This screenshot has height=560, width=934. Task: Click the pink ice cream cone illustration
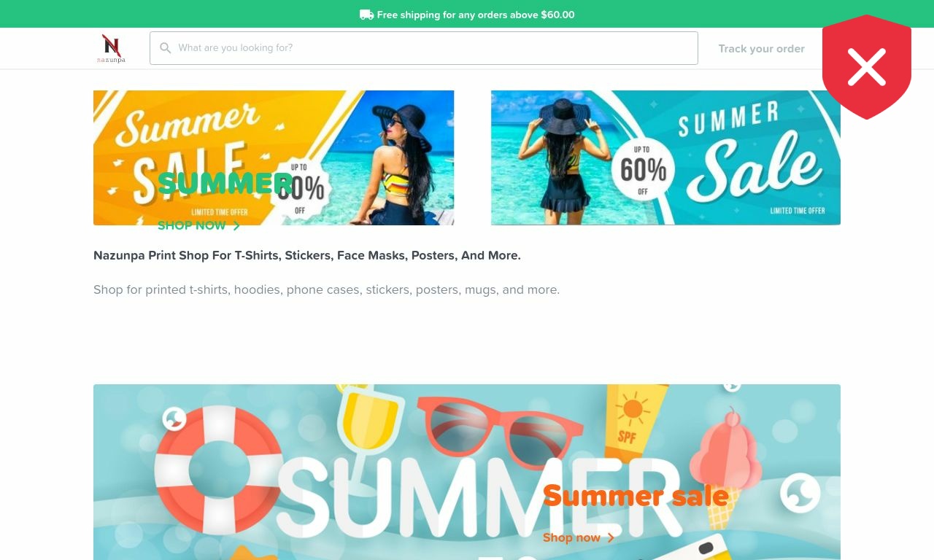coord(726,467)
